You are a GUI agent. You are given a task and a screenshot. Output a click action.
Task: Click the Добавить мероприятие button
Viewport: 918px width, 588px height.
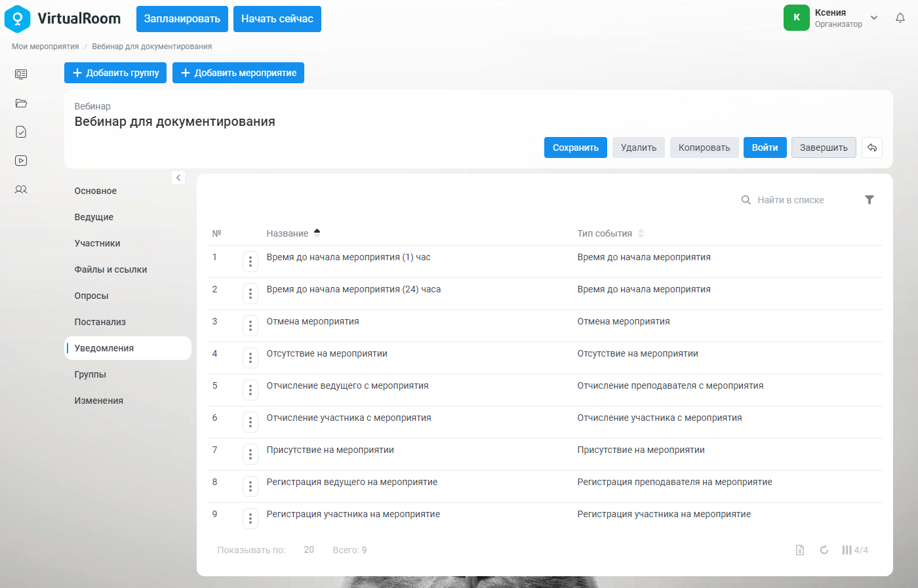point(238,73)
